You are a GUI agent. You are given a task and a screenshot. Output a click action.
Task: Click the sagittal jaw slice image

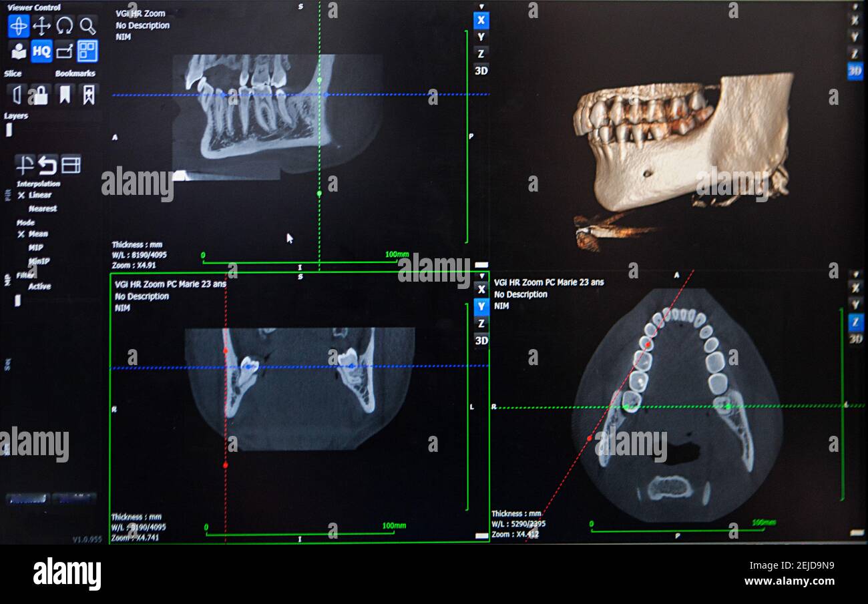pyautogui.click(x=277, y=117)
